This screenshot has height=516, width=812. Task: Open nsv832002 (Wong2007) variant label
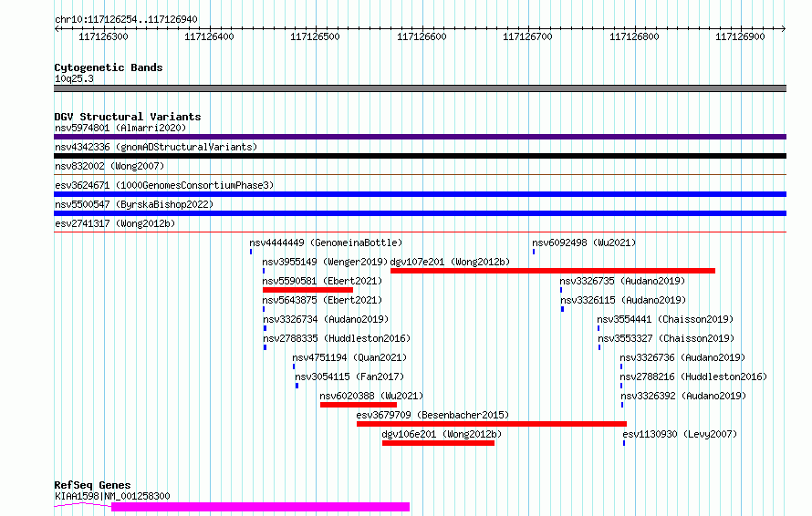[109, 166]
